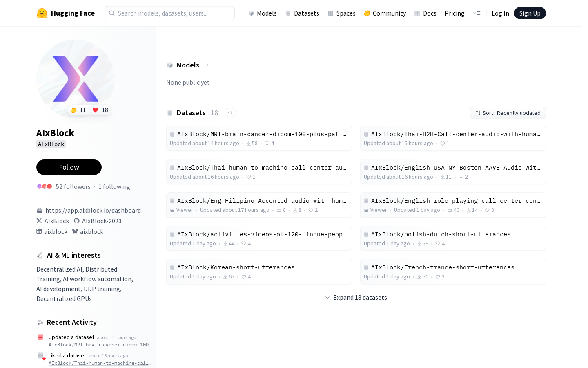This screenshot has width=588, height=368.
Task: Open the Spaces menu item
Action: (x=342, y=13)
